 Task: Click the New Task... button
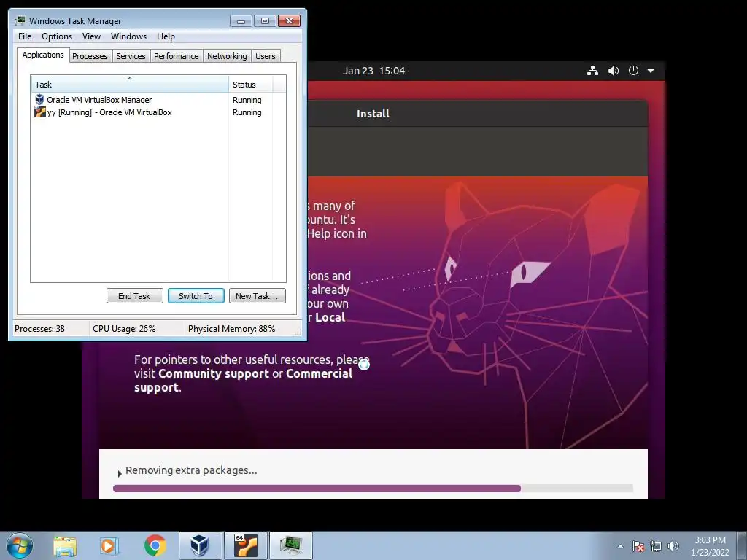(257, 296)
